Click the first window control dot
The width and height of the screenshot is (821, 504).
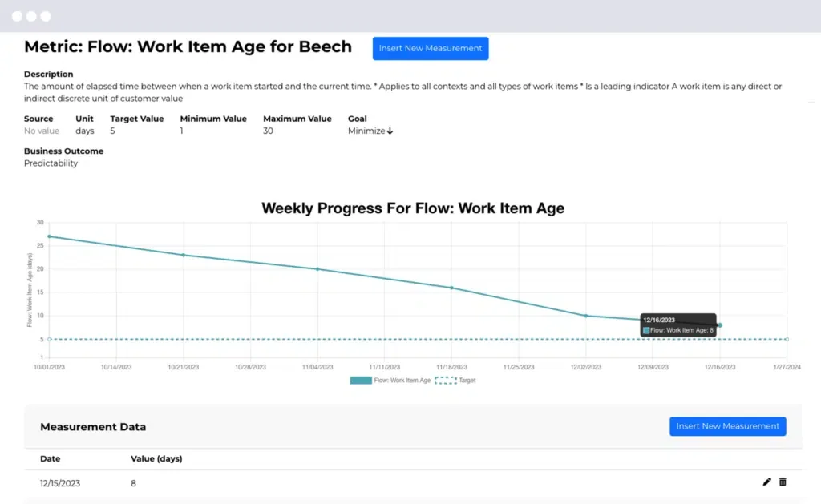[18, 14]
